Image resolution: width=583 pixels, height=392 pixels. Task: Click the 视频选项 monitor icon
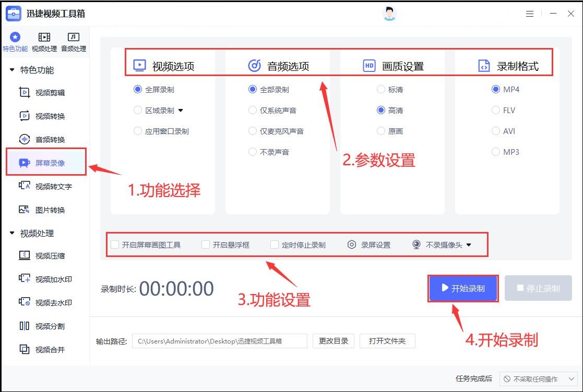point(140,66)
